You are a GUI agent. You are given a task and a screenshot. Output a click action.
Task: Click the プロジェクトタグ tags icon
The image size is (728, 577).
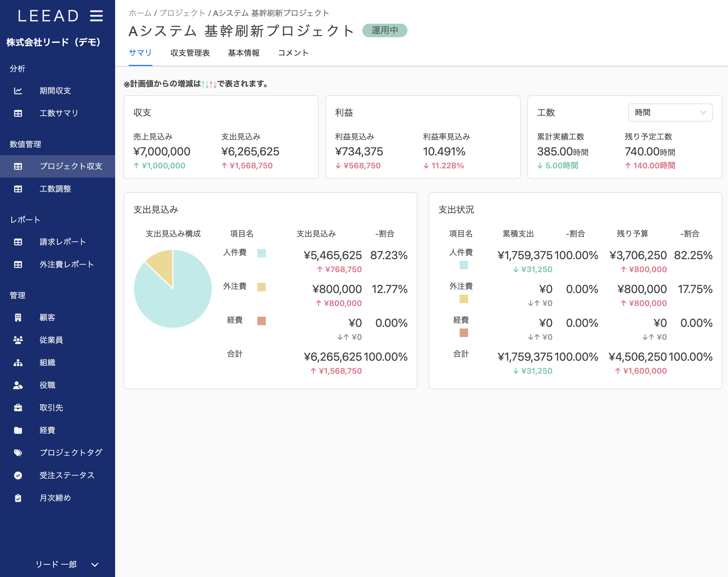pos(18,453)
